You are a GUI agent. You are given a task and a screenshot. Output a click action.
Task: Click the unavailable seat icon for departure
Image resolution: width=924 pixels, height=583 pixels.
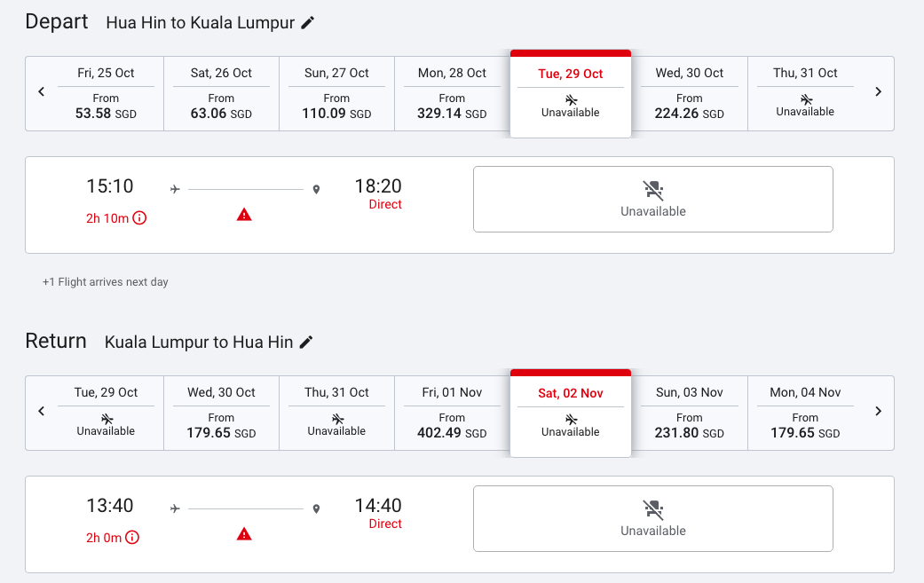tap(653, 190)
